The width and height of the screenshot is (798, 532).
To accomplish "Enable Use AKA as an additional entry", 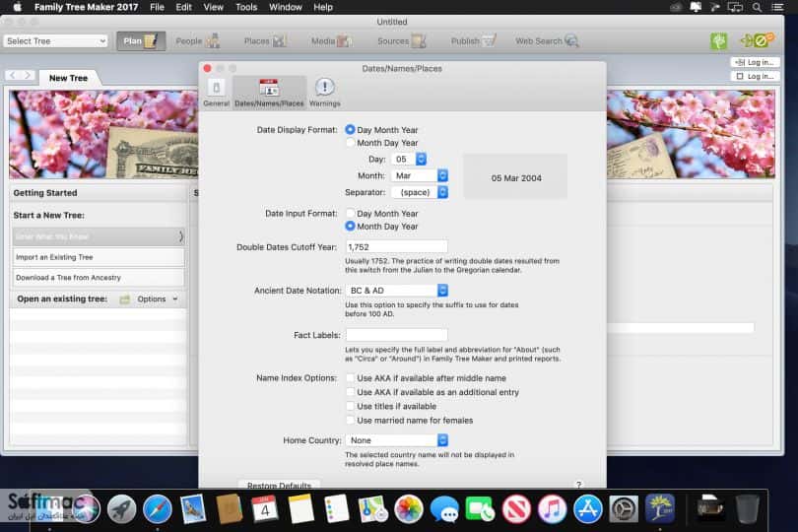I will (350, 392).
